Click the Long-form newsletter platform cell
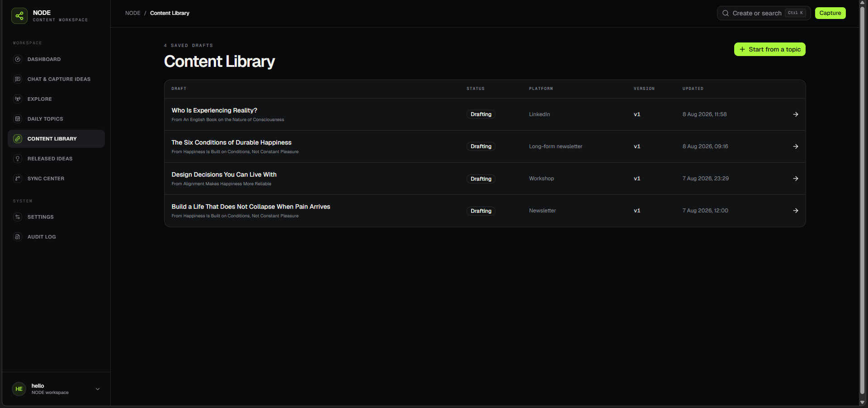The width and height of the screenshot is (868, 408). [556, 146]
